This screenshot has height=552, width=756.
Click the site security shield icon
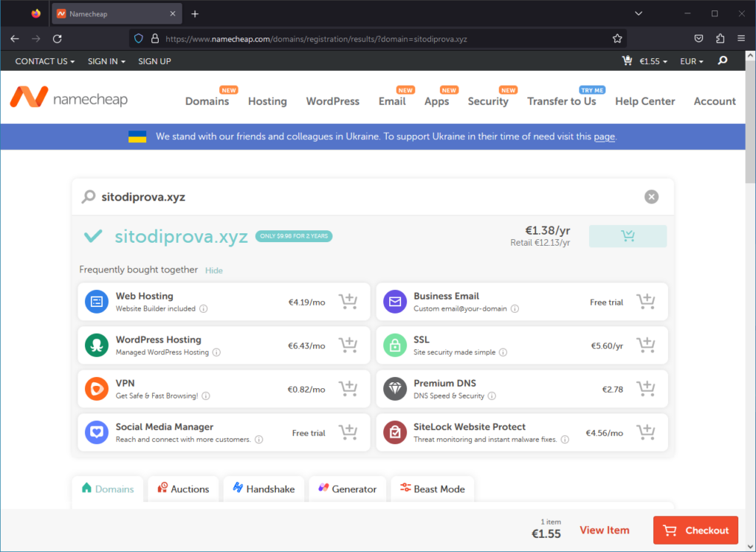[x=139, y=38]
